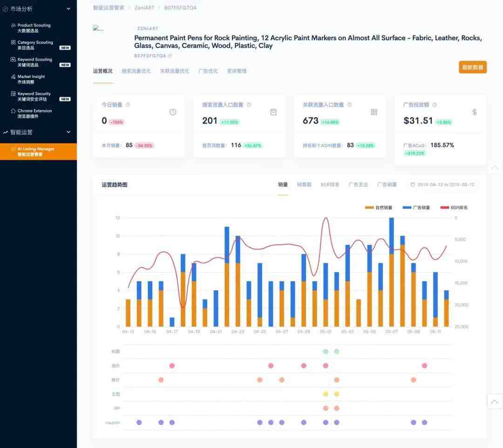Open the date range picker 2019-04-13 to 2019-05-12
The image size is (503, 448).
442,185
